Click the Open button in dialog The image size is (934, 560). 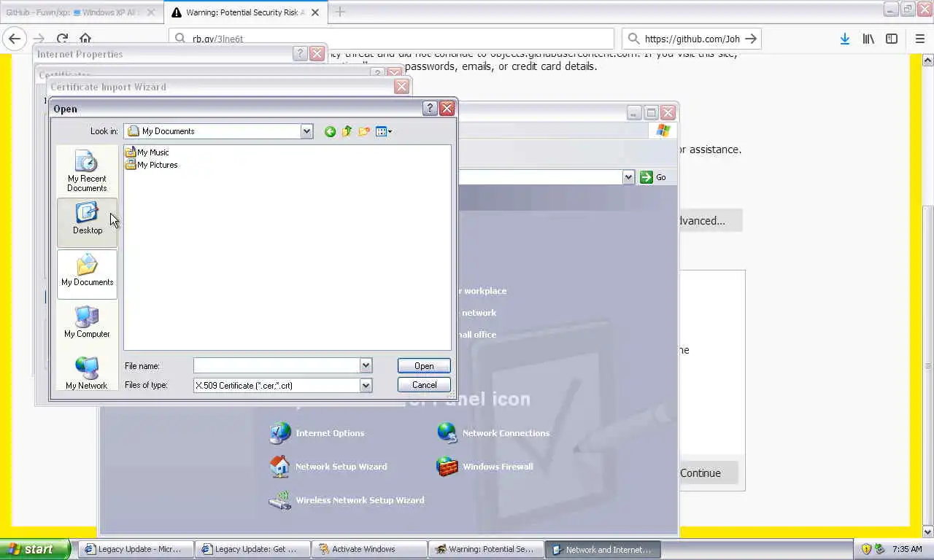(424, 366)
